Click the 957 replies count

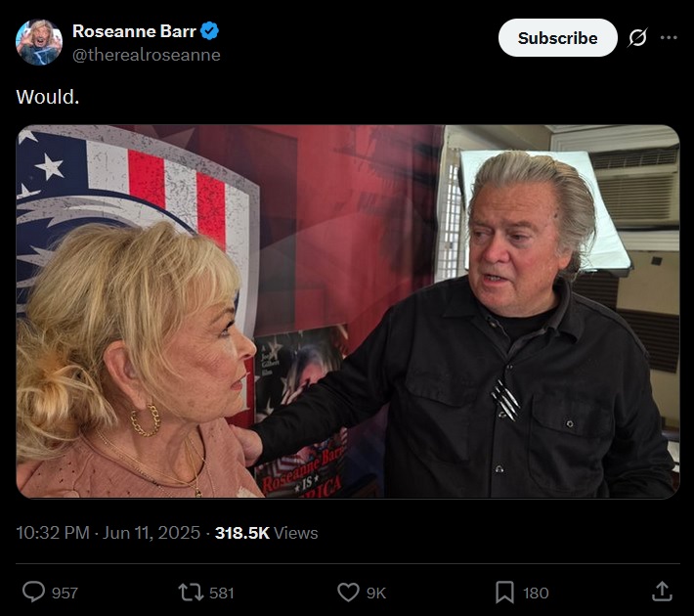click(x=65, y=593)
